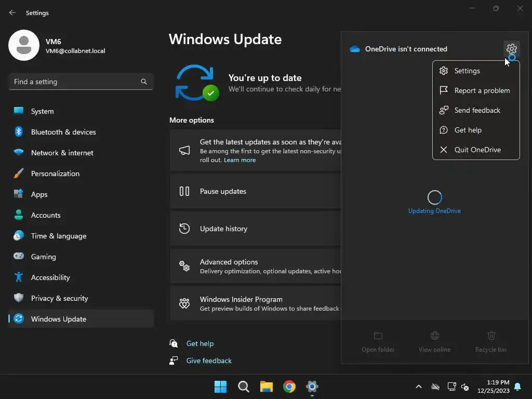Open Personalization settings category

tap(81, 174)
